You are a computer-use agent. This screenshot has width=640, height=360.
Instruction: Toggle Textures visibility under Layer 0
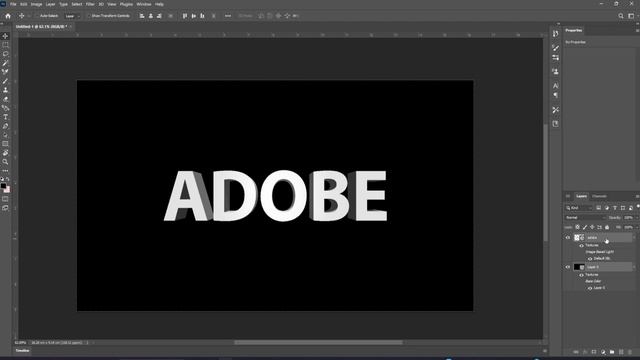click(x=581, y=275)
